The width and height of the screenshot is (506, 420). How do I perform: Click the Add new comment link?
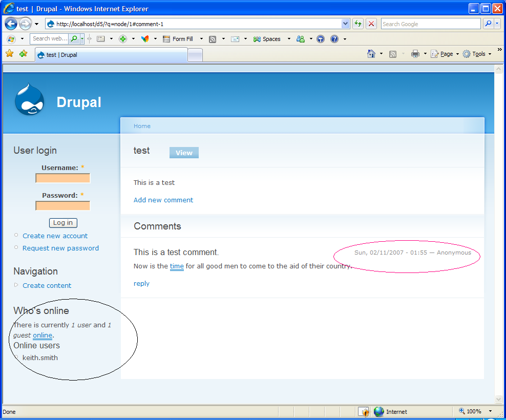click(163, 200)
